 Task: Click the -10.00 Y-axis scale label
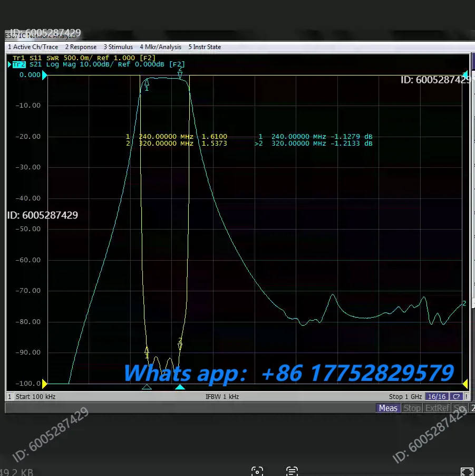tap(28, 106)
